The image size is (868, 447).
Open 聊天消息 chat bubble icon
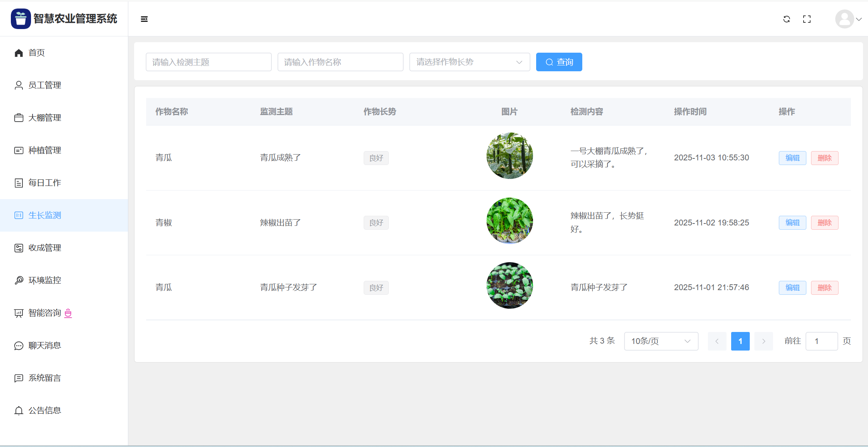click(19, 346)
